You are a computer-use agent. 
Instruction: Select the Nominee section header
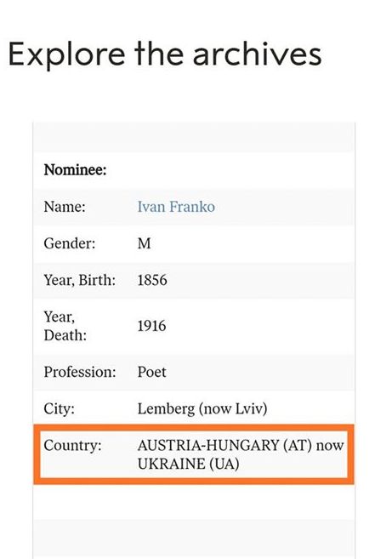click(75, 169)
